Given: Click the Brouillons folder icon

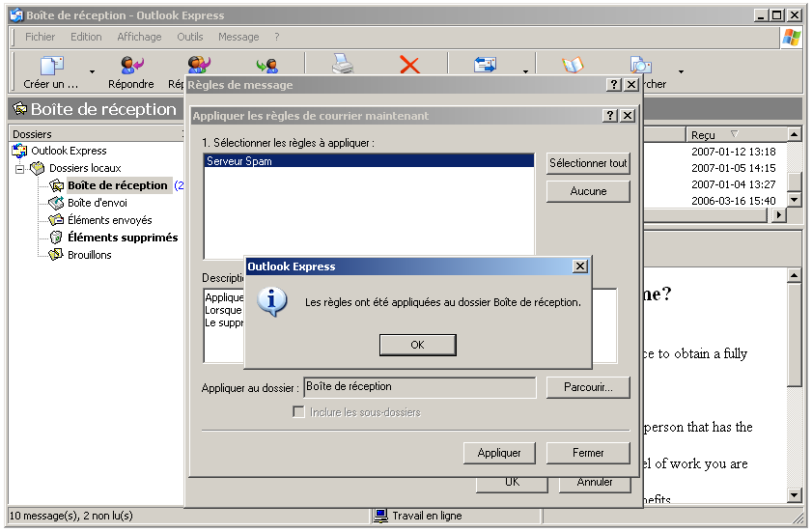Looking at the screenshot, I should coord(56,255).
